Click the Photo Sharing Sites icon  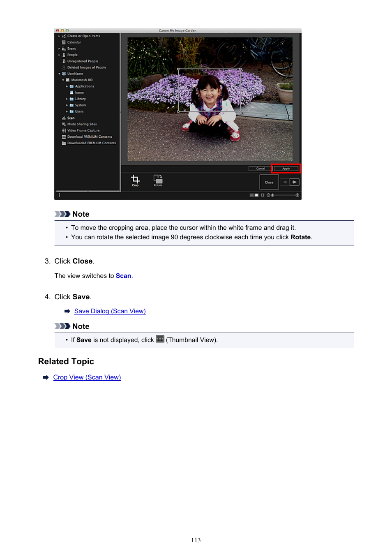tap(64, 124)
